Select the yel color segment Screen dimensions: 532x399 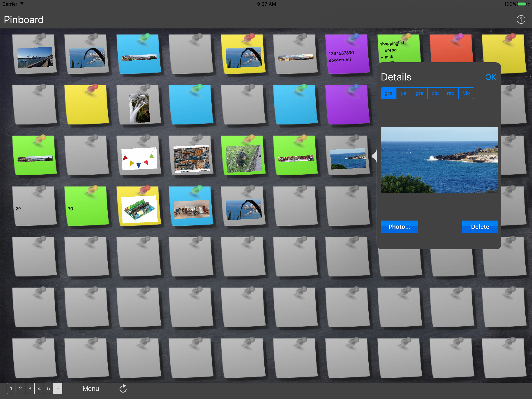404,93
